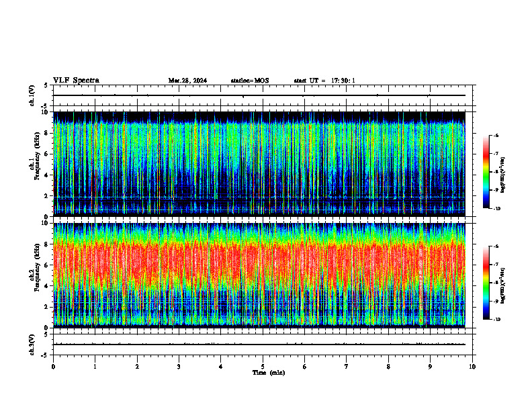532x411 pixels.
Task: Click the "Time (min)" axis label
Action: (269, 373)
